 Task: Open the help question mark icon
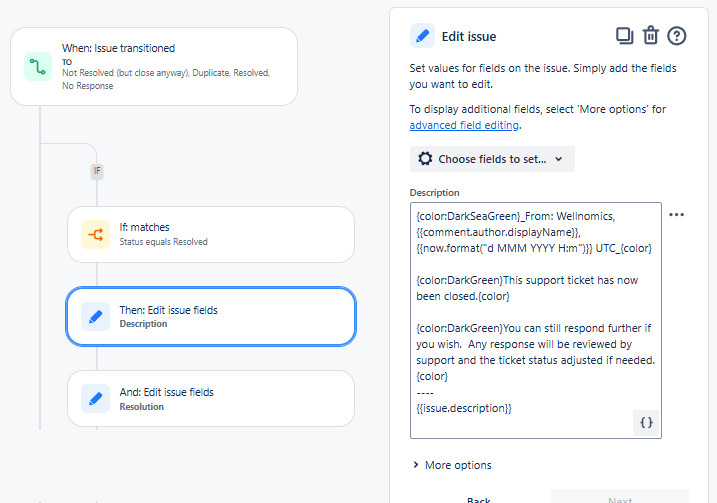(678, 36)
